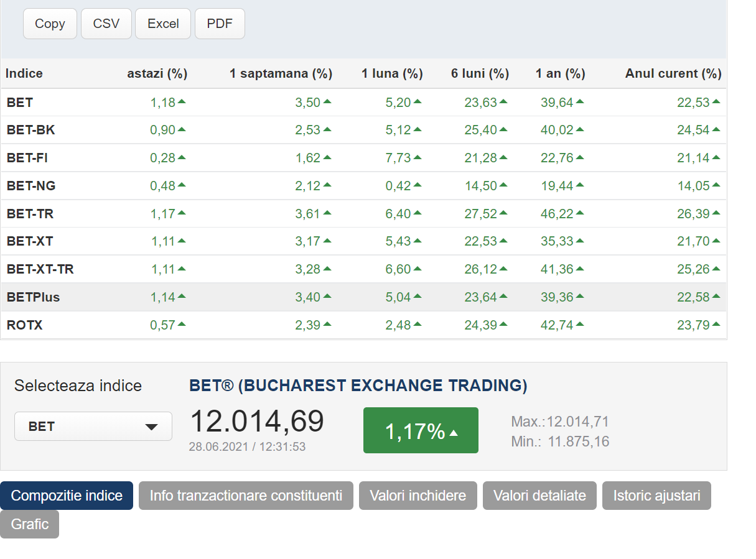Click BET-TR 6 luni value 27,52
The width and height of the screenshot is (756, 559).
481,214
